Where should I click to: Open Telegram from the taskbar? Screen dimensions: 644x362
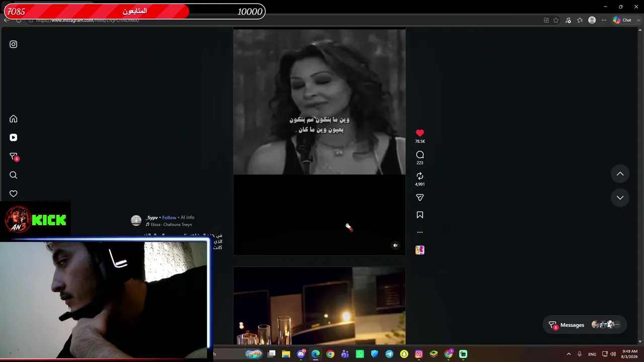coord(389,354)
